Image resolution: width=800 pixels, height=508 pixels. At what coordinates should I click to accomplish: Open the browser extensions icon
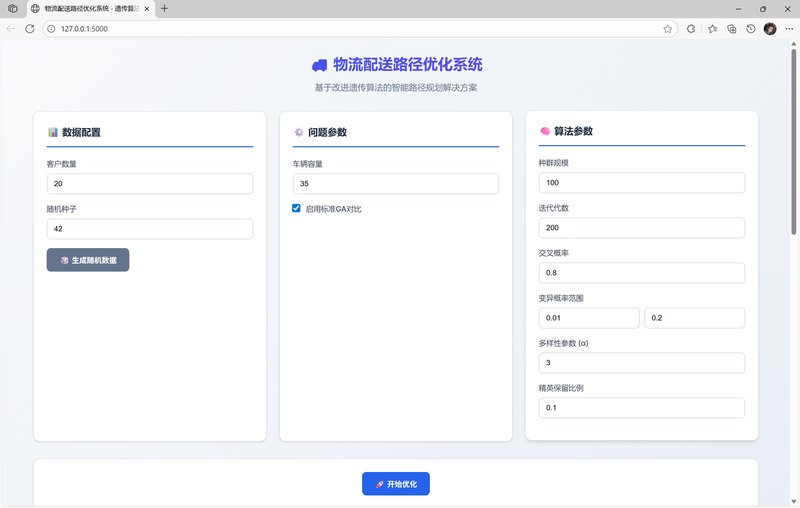coord(691,29)
